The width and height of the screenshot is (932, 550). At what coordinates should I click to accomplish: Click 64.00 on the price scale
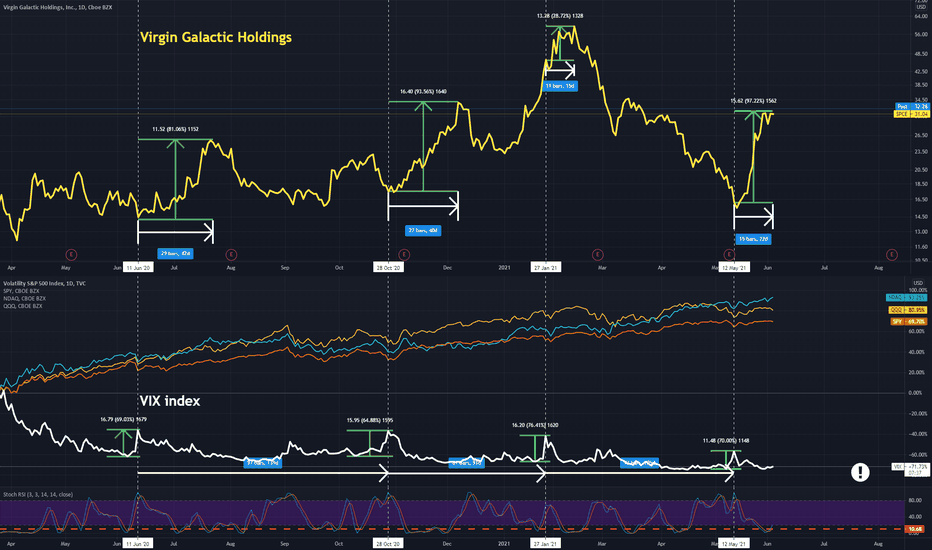(x=921, y=16)
